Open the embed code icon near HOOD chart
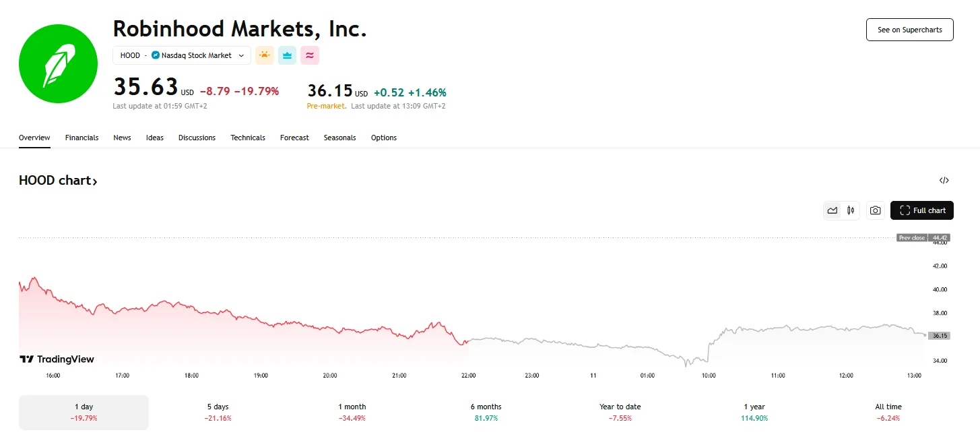This screenshot has height=443, width=980. point(944,180)
